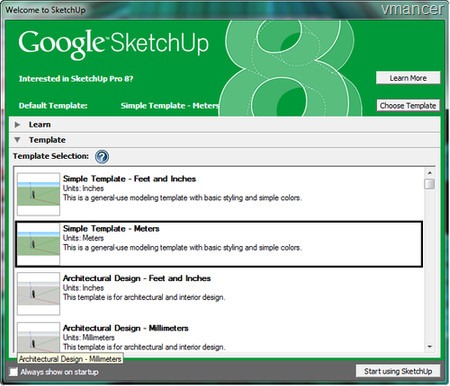Expand the Learn section

pos(17,125)
